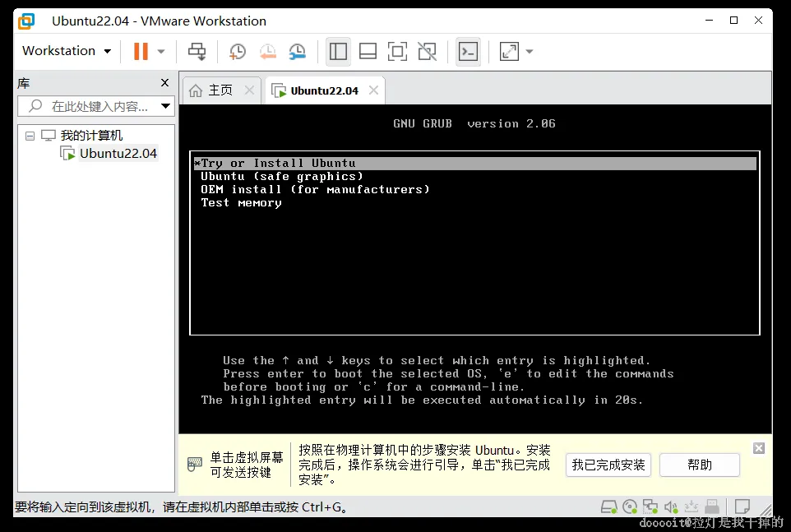This screenshot has height=532, width=791.
Task: Open the Workstation menu
Action: 66,51
